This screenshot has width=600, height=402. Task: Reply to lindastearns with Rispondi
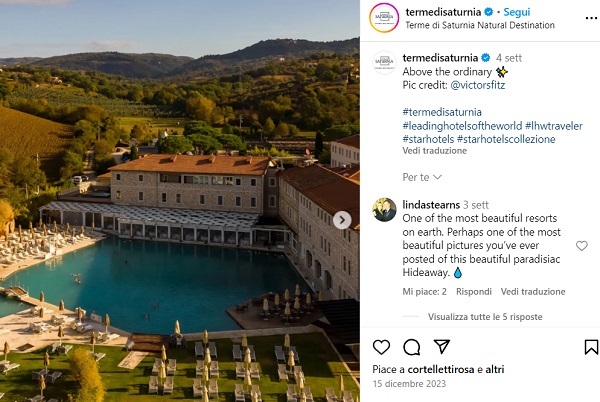(x=473, y=291)
